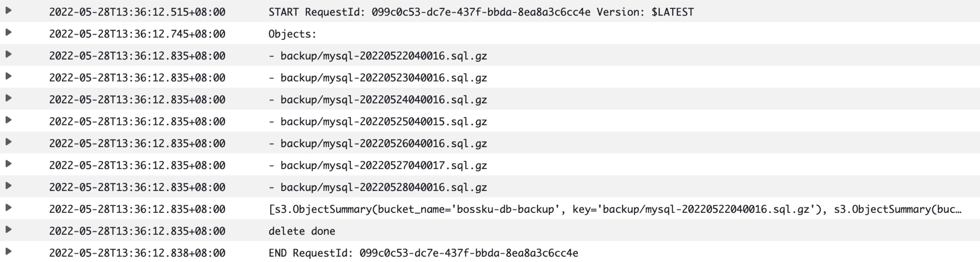Expand the START RequestId log row
980x262 pixels.
point(8,11)
